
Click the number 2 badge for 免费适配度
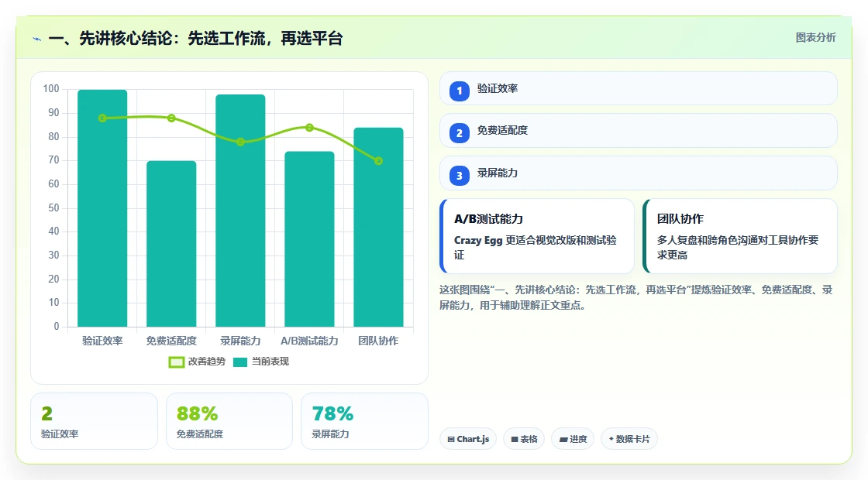[x=459, y=132]
